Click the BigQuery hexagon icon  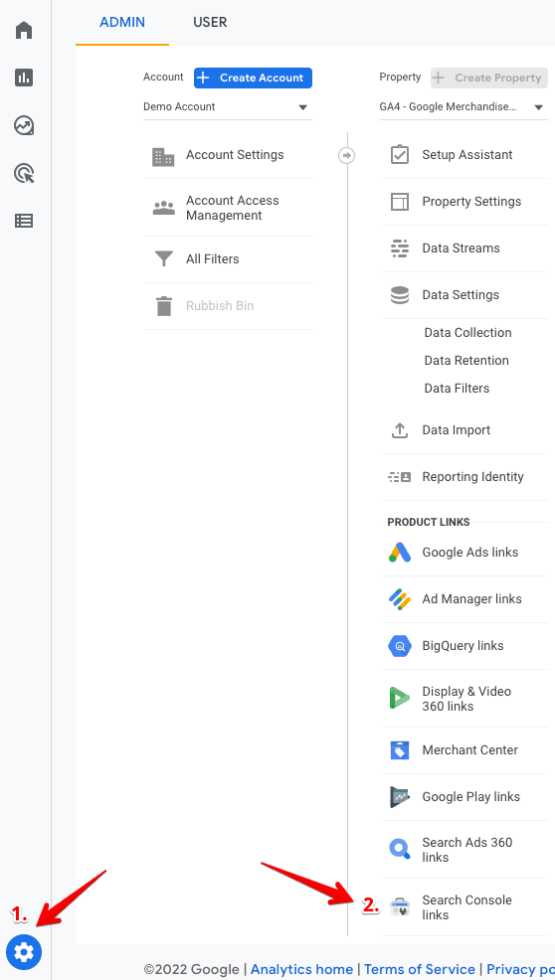[x=399, y=646]
